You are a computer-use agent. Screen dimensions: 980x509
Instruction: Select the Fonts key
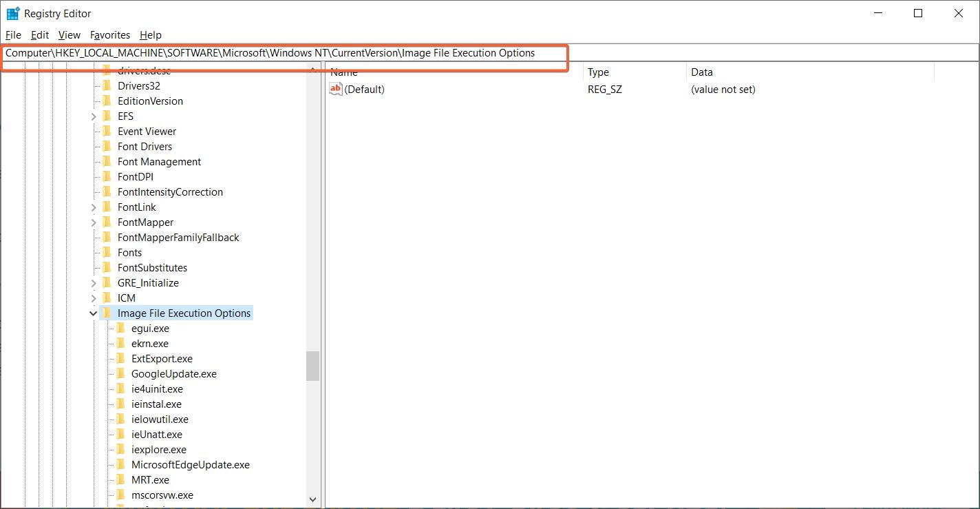tap(129, 253)
